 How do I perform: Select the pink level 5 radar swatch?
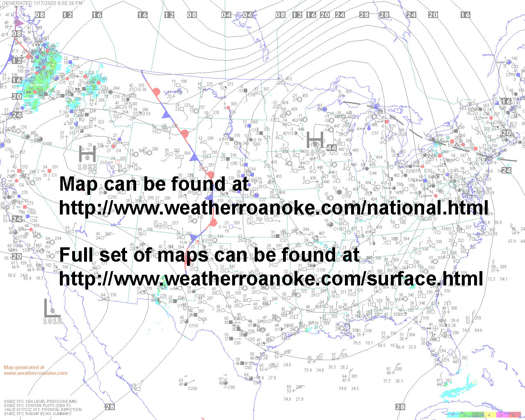coord(502,415)
